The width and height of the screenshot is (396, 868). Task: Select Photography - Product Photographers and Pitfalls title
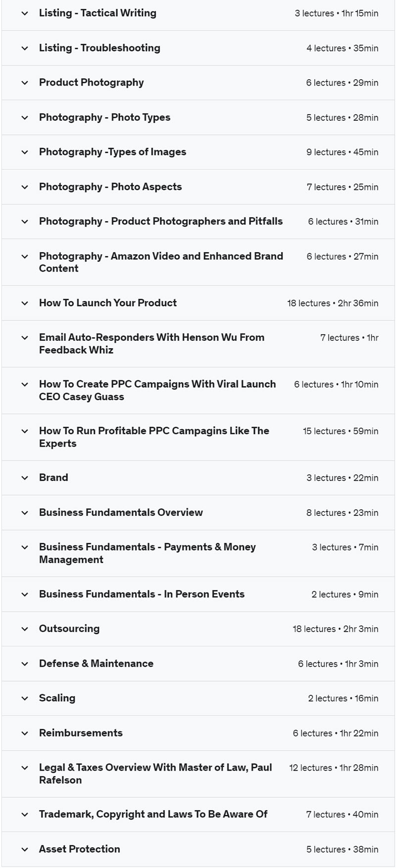[x=161, y=222]
